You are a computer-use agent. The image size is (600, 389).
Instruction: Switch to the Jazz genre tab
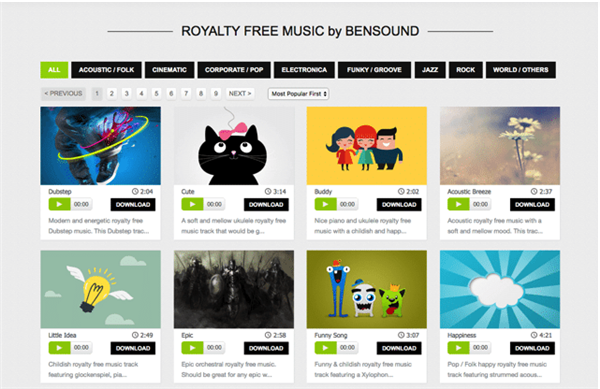[x=430, y=70]
